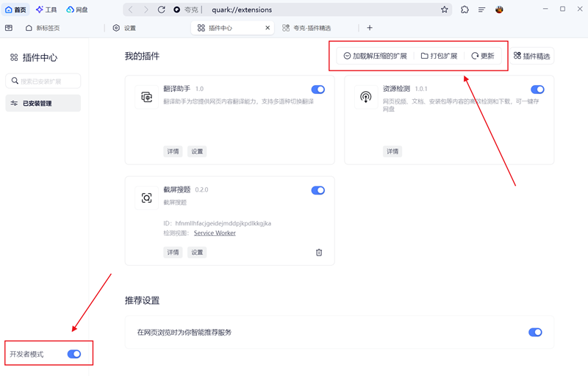The height and width of the screenshot is (376, 588).
Task: Open a new tab with plus button
Action: pos(370,28)
